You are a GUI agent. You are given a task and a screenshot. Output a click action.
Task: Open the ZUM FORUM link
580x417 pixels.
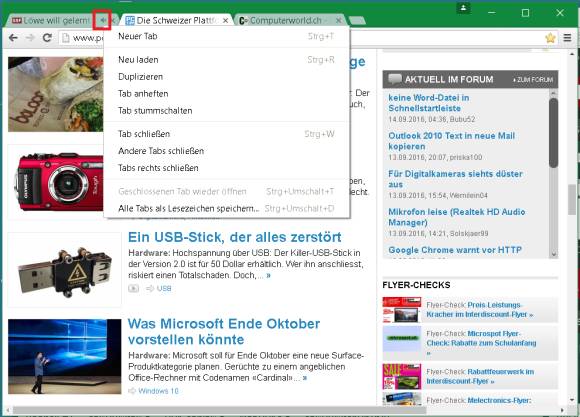[533, 80]
